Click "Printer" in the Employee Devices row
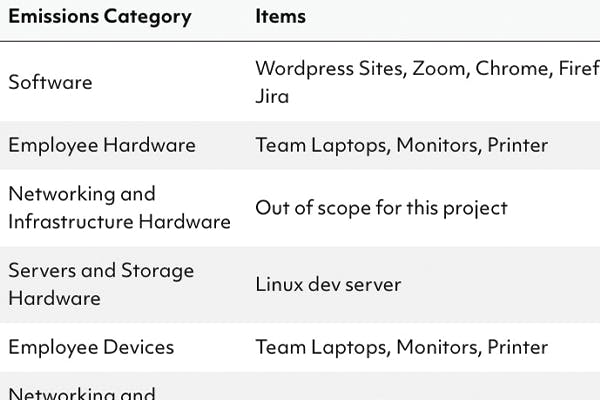The width and height of the screenshot is (600, 400). (x=517, y=347)
